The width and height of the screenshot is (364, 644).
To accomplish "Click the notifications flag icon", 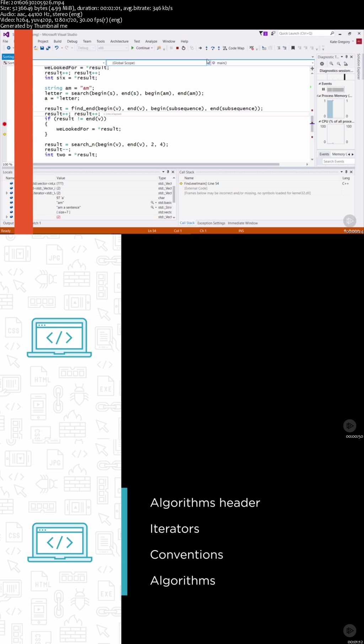I will 263,33.
